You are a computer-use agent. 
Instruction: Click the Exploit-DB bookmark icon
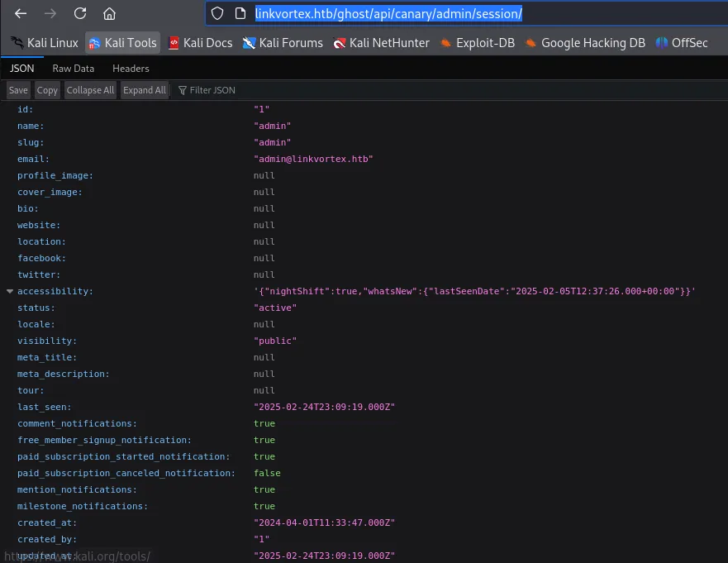coord(445,43)
